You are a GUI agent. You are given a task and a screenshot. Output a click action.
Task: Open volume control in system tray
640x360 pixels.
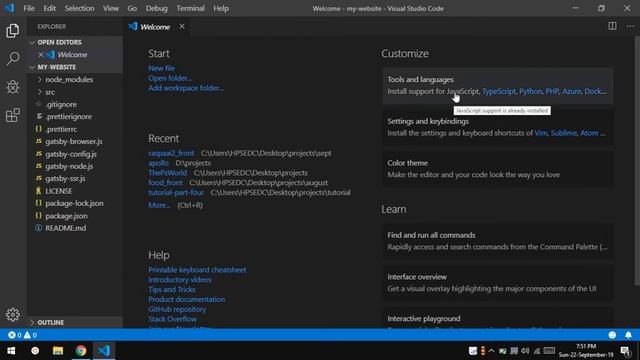coord(525,351)
